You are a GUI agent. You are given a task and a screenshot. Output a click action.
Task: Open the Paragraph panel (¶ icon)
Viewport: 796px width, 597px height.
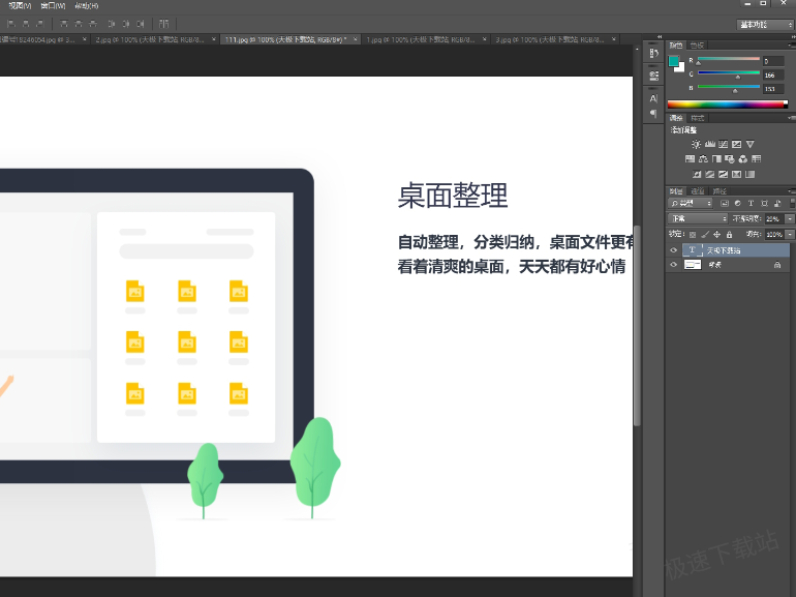(654, 113)
